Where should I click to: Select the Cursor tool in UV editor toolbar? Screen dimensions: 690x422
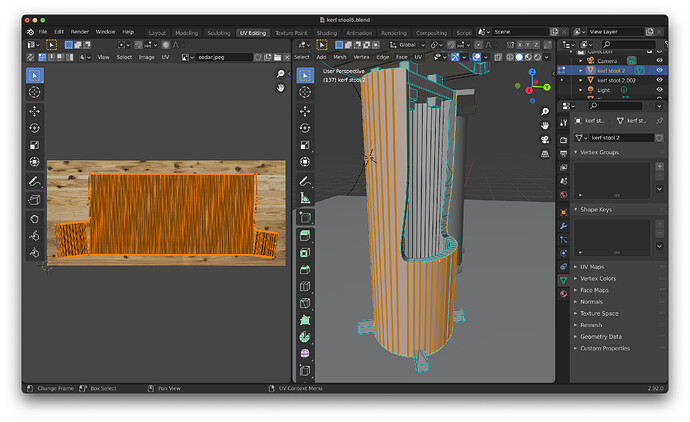pyautogui.click(x=35, y=92)
